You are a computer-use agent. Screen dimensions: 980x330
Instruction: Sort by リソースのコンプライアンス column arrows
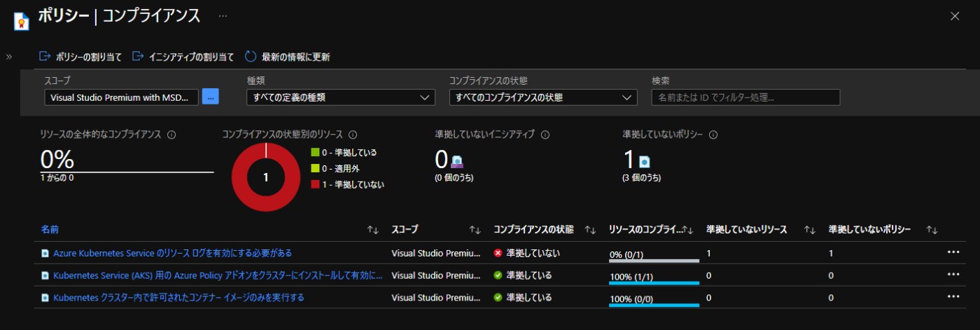tap(688, 230)
